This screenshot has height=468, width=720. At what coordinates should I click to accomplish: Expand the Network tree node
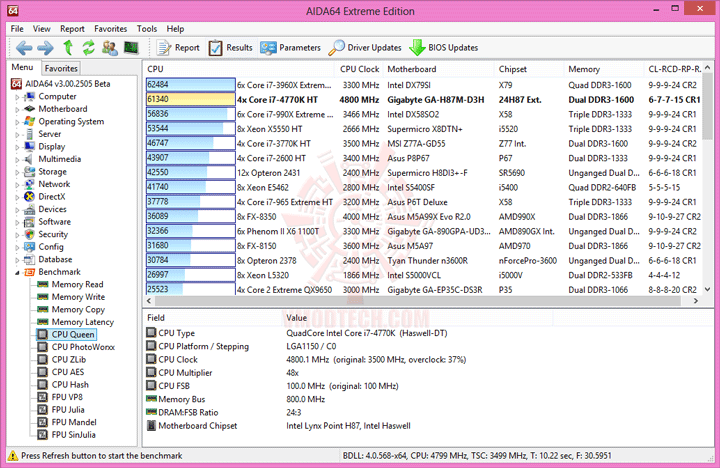[x=17, y=185]
